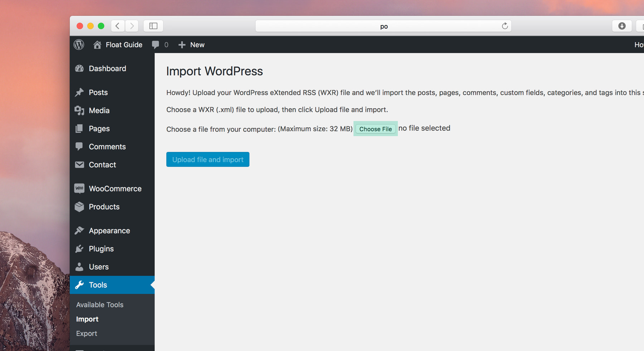Open the Posts menu
This screenshot has height=351, width=644.
(112, 92)
